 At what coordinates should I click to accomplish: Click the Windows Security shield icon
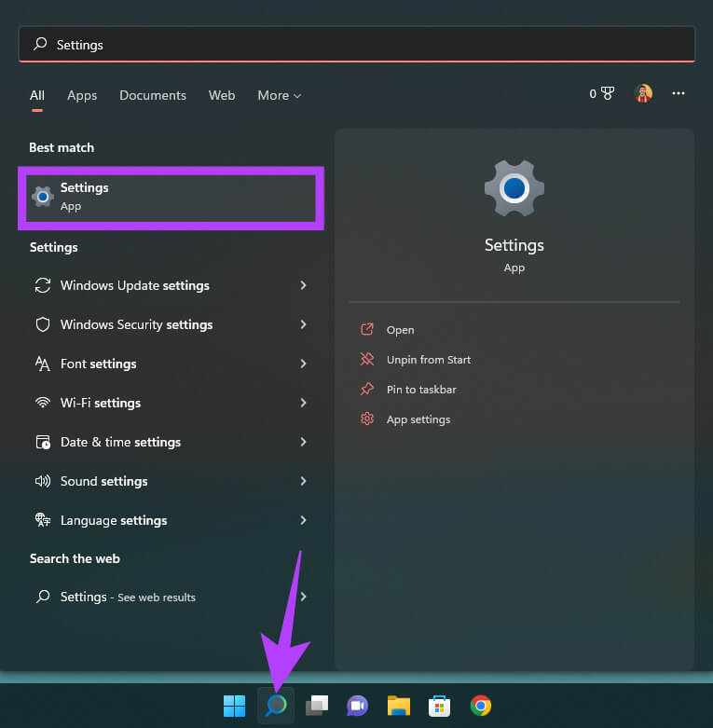pyautogui.click(x=43, y=324)
